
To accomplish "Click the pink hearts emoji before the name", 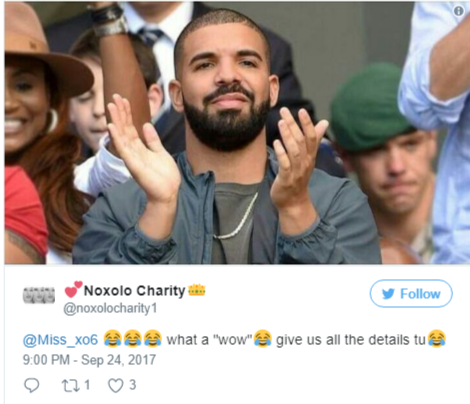I will pos(73,289).
